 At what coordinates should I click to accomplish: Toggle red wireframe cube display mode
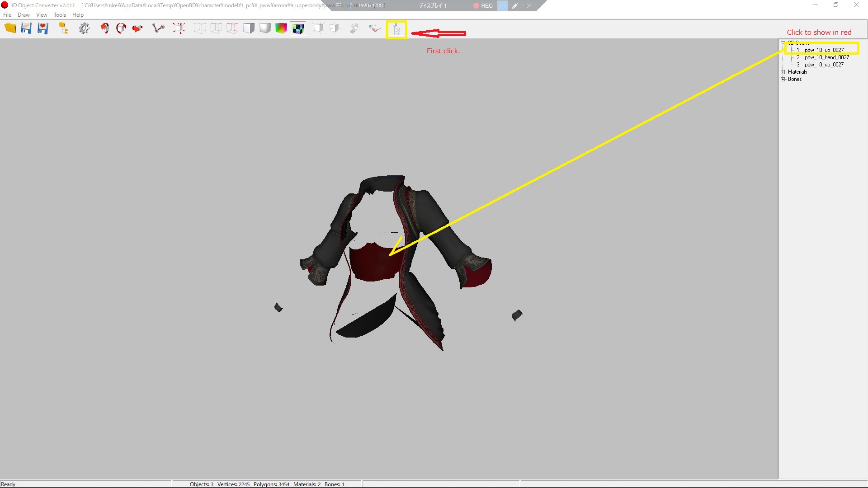(232, 28)
